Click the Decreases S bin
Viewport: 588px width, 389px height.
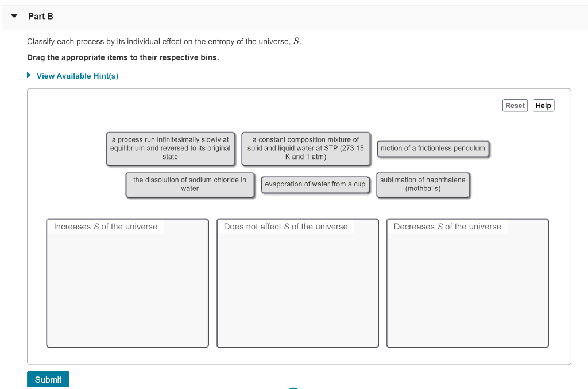click(x=467, y=282)
